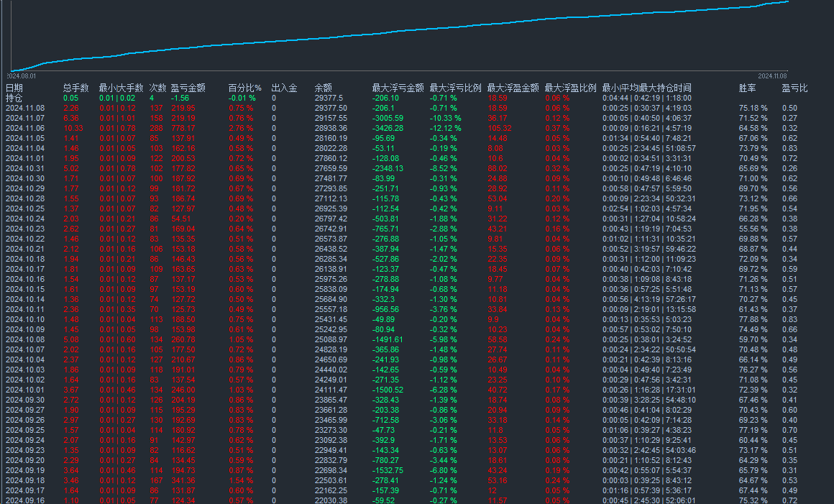Image resolution: width=834 pixels, height=504 pixels.
Task: Click the 最大浮盈比例 column header
Action: (x=570, y=88)
